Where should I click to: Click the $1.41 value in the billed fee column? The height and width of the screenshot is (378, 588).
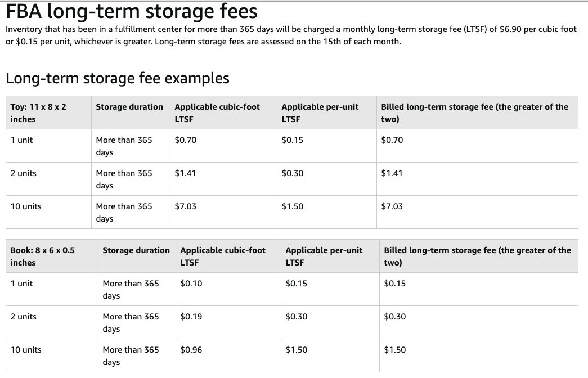[392, 173]
